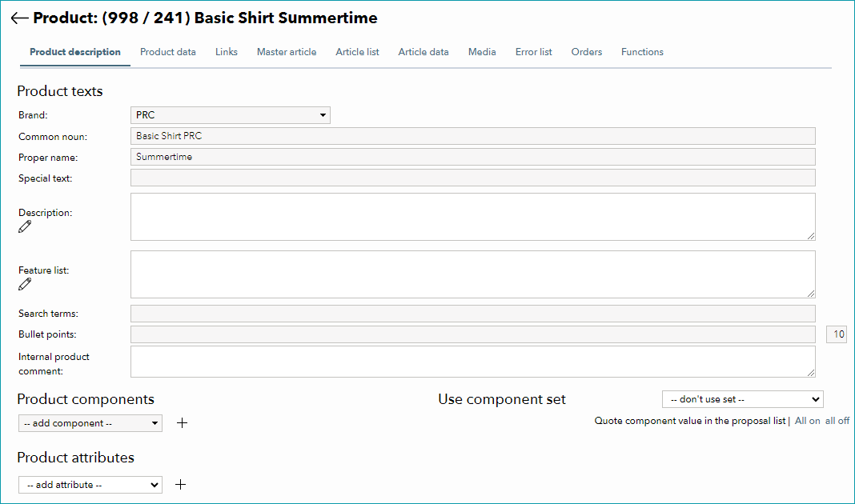Click inside the Feature list text area
This screenshot has height=504, width=855.
(x=473, y=274)
